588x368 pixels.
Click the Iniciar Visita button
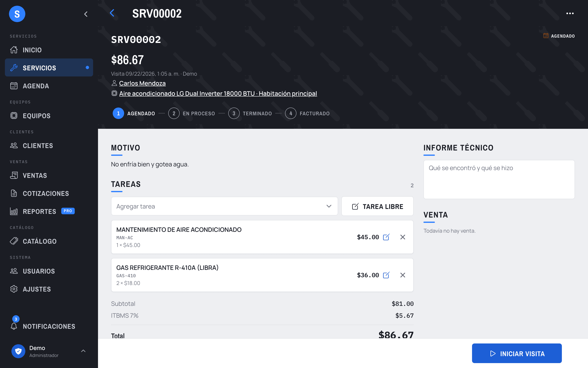(x=517, y=353)
